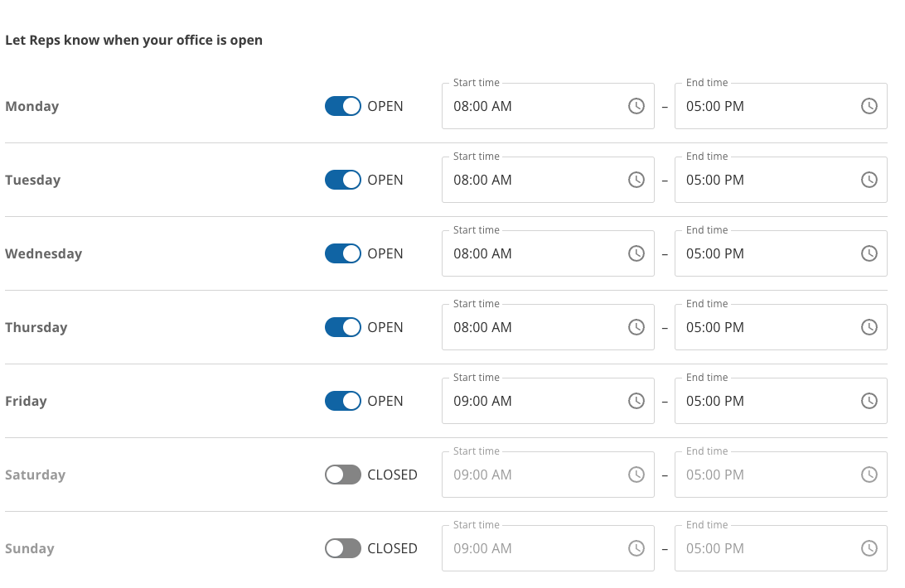Click the clock icon in Wednesday's start time
The image size is (905, 588).
pyautogui.click(x=636, y=253)
